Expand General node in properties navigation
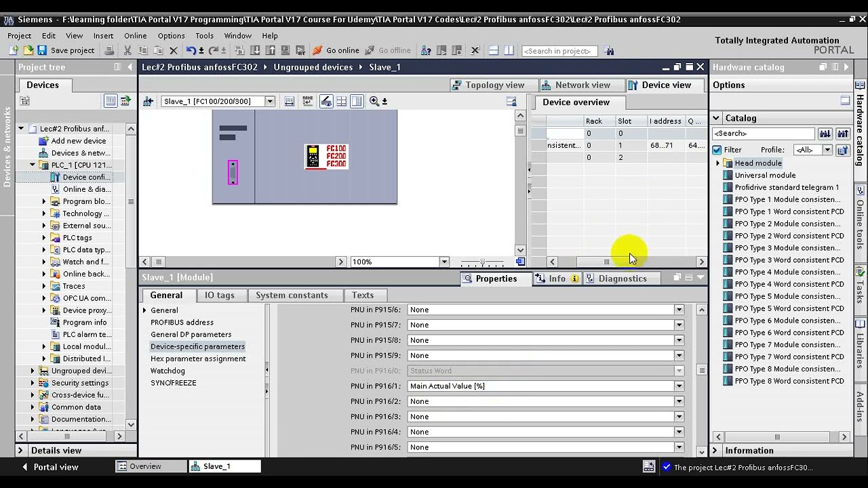Image resolution: width=868 pixels, height=488 pixels. pos(144,310)
